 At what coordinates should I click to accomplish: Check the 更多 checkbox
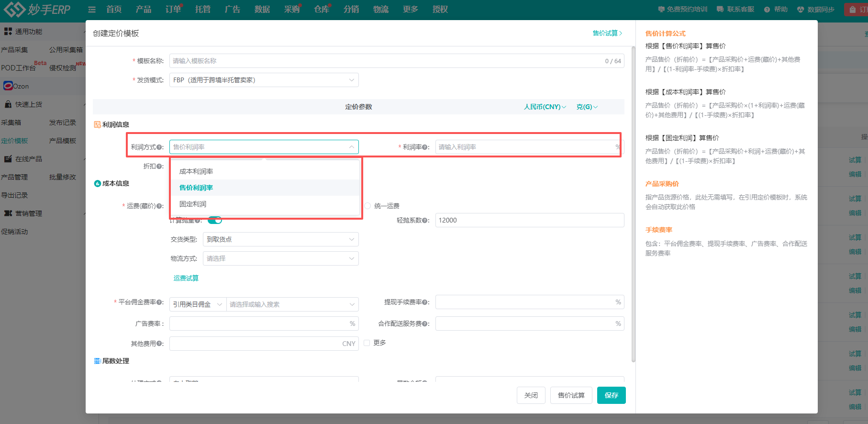coord(367,343)
